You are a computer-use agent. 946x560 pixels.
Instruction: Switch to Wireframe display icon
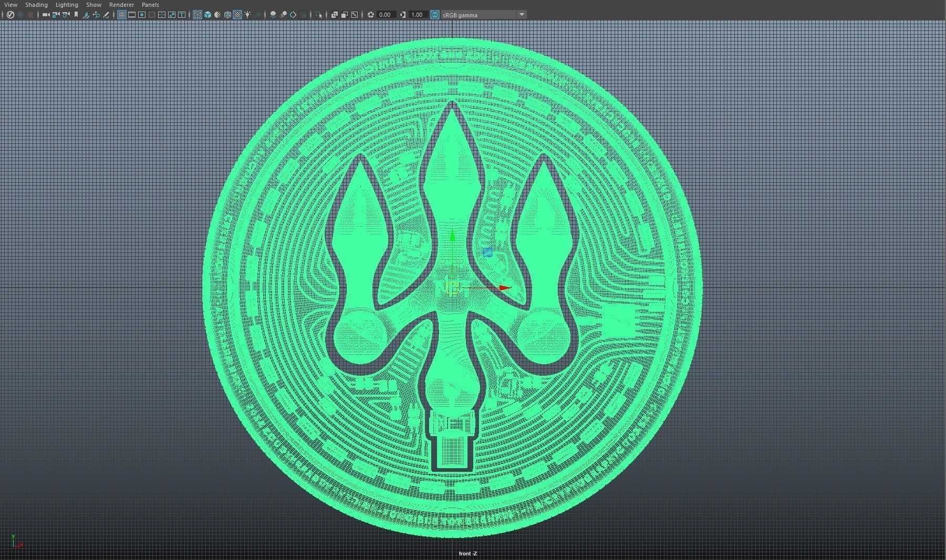pos(197,15)
